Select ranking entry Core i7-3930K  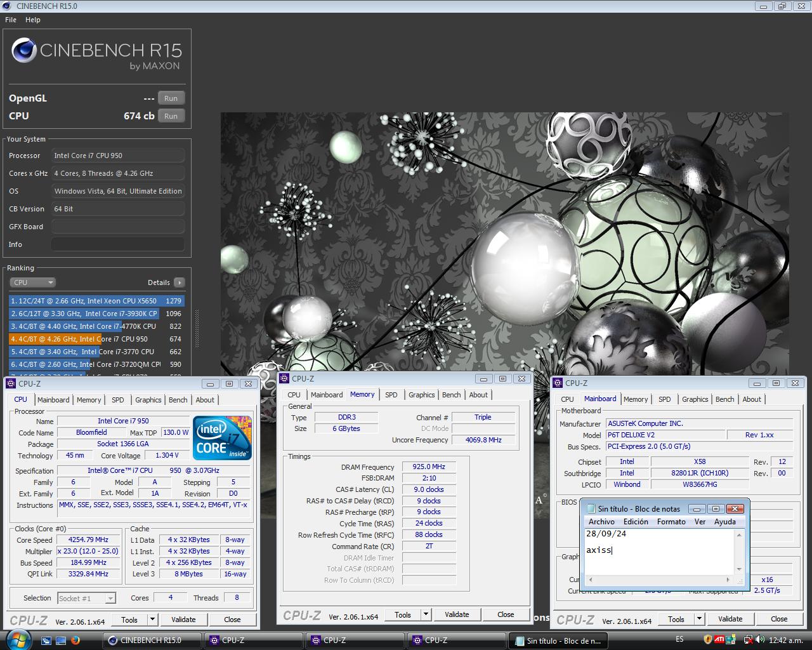tap(96, 314)
